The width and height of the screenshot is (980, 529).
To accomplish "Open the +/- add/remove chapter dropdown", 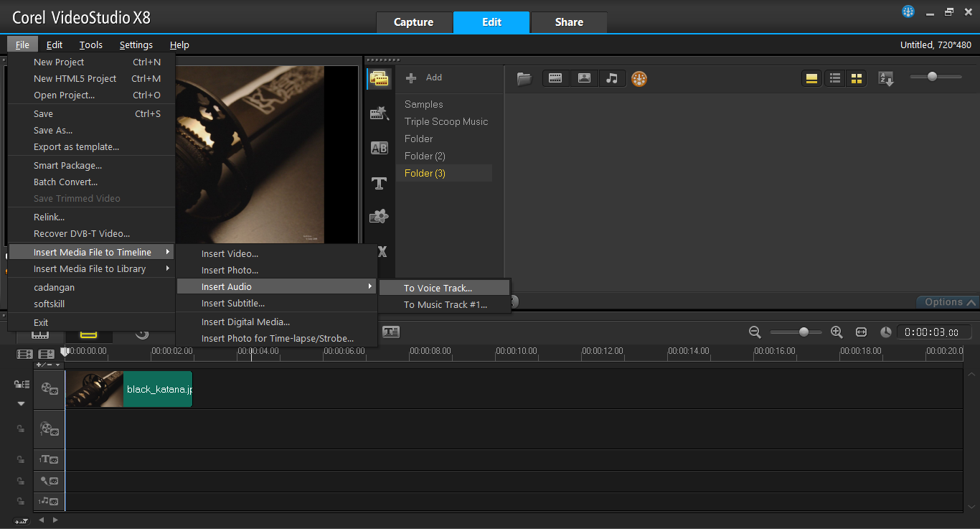I will (x=49, y=365).
